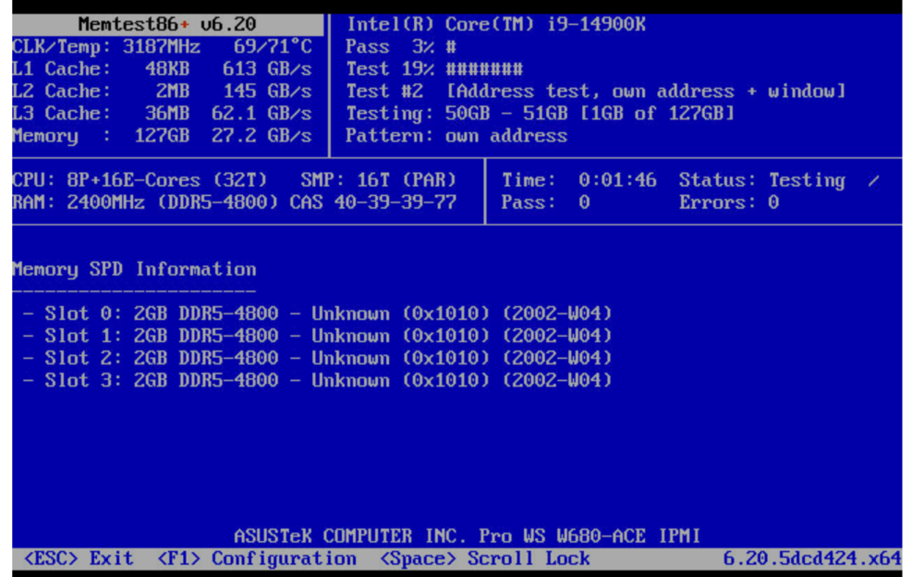Click the 6.20.5dcd424.x64 build version

(x=812, y=559)
